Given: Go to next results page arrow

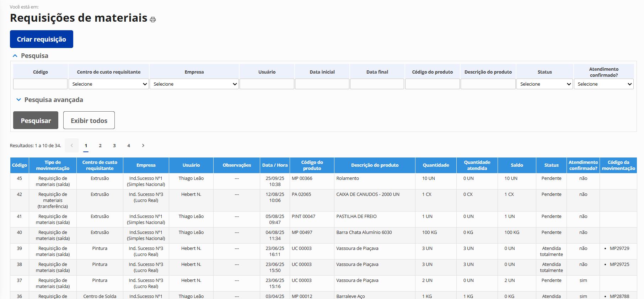Looking at the screenshot, I should [143, 145].
